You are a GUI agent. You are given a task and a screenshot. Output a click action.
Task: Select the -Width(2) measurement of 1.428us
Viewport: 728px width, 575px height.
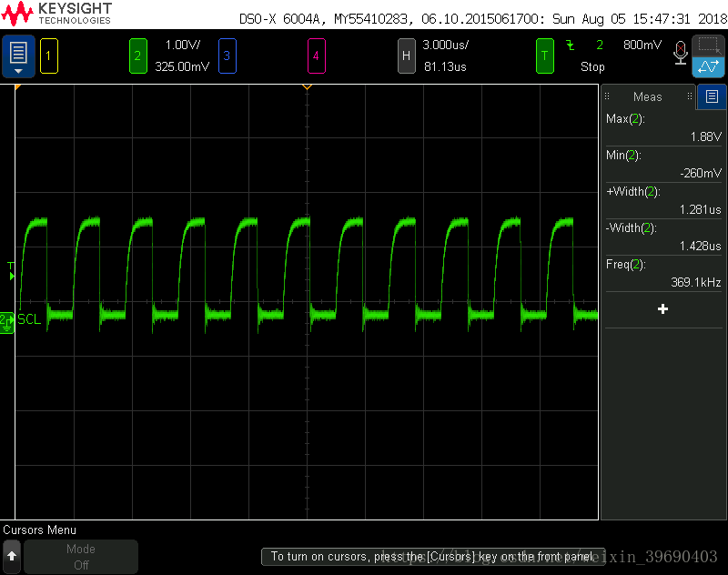point(663,237)
